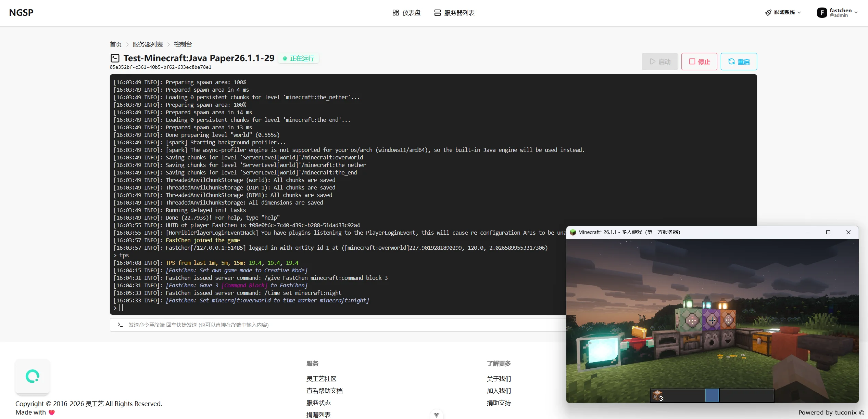Select command block hotbar slot in Minecraft

pyautogui.click(x=657, y=395)
